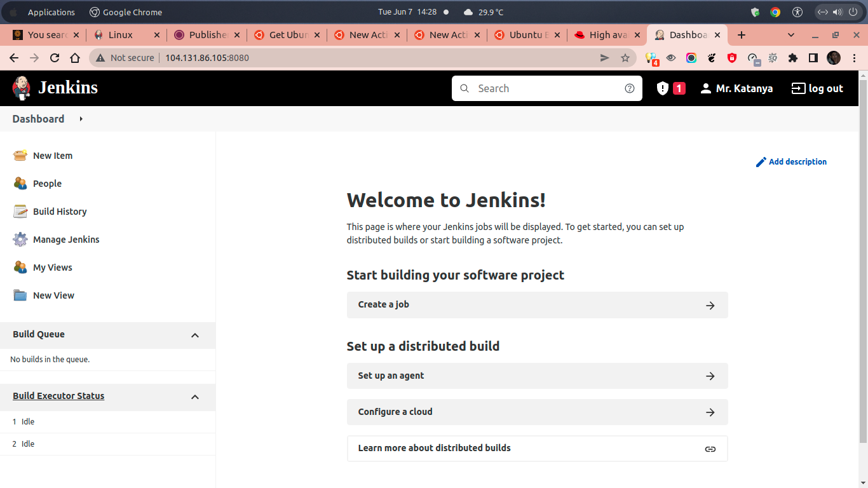
Task: Click the red shield extension icon
Action: (x=732, y=58)
